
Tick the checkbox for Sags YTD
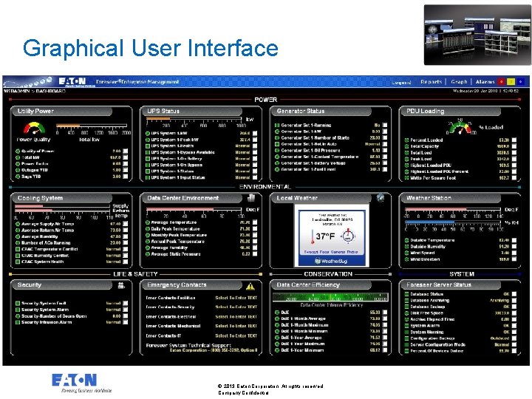[x=126, y=177]
